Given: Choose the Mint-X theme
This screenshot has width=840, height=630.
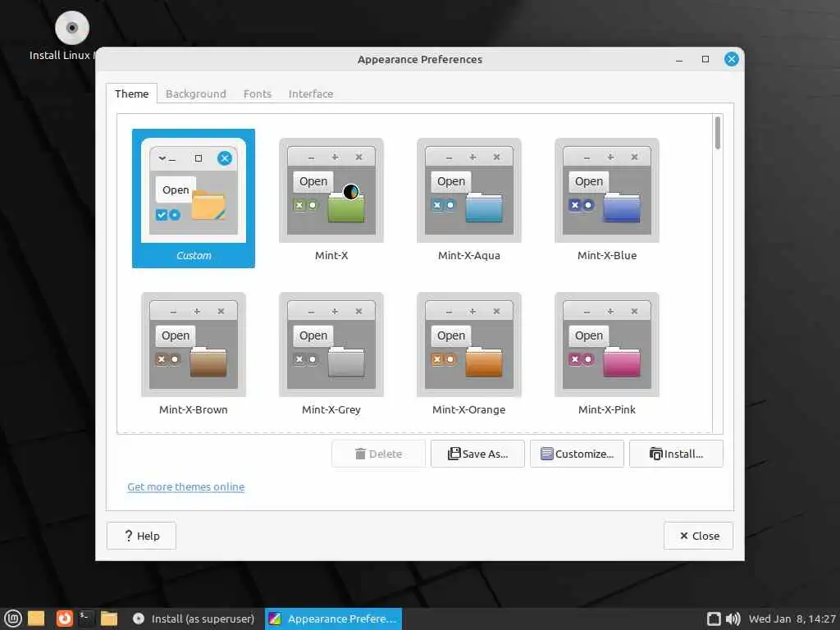Looking at the screenshot, I should pos(331,199).
